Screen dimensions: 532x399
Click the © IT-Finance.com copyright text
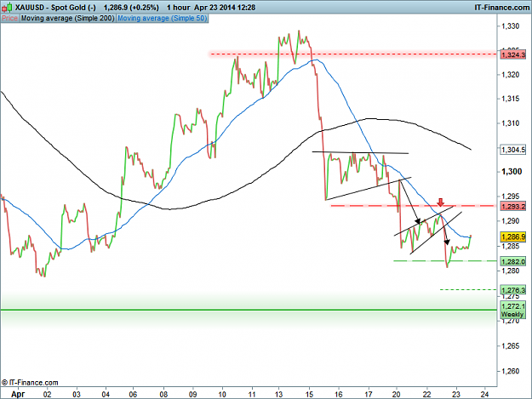click(x=30, y=383)
